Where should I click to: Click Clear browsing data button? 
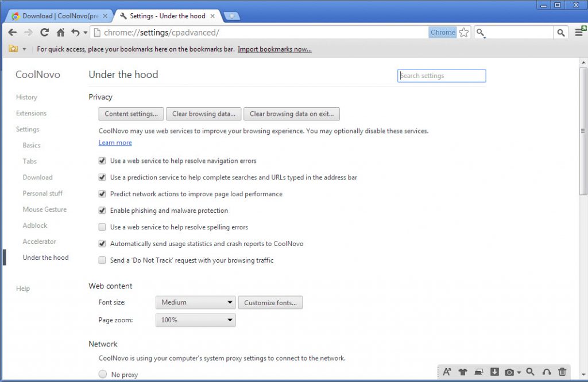pyautogui.click(x=204, y=114)
